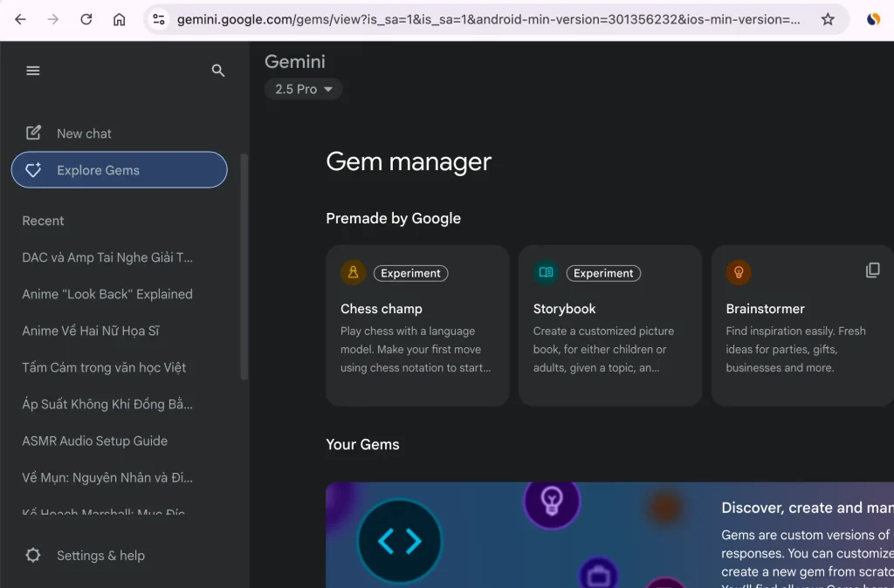
Task: Select Explore Gems in the sidebar
Action: tap(119, 170)
